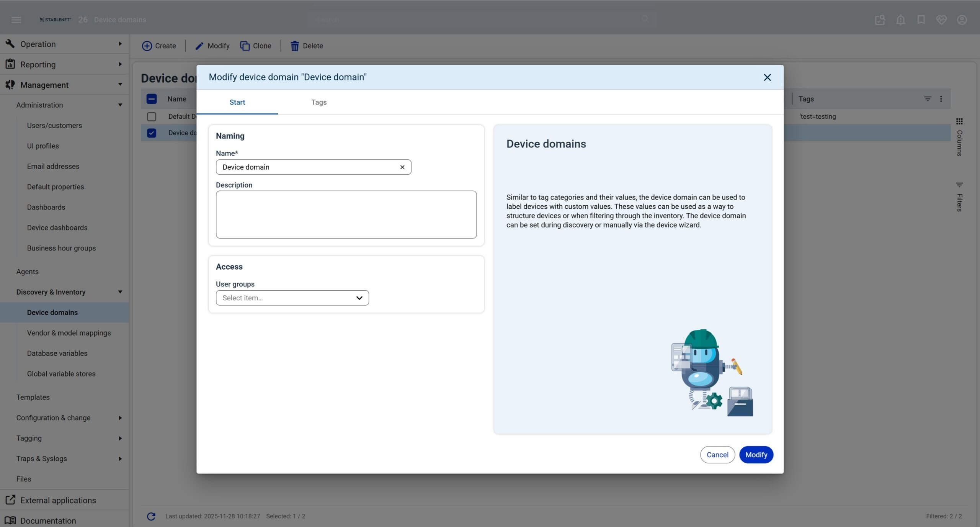Click the Delete trash icon
This screenshot has width=980, height=527.
(294, 46)
